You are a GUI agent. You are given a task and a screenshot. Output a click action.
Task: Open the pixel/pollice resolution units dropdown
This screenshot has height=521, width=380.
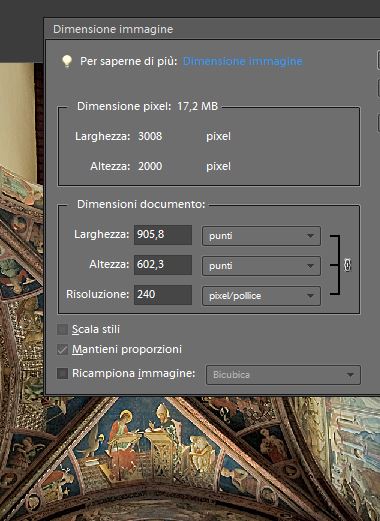pos(261,296)
